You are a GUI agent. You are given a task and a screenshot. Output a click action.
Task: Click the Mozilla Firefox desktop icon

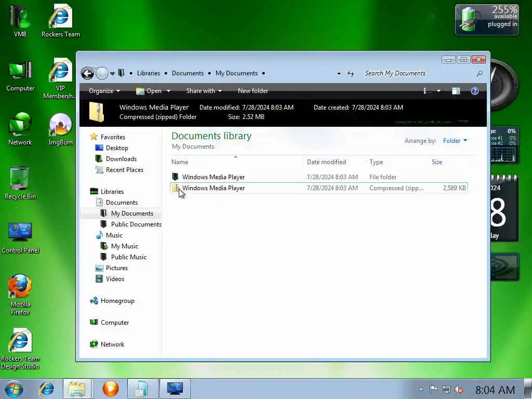pos(20,295)
